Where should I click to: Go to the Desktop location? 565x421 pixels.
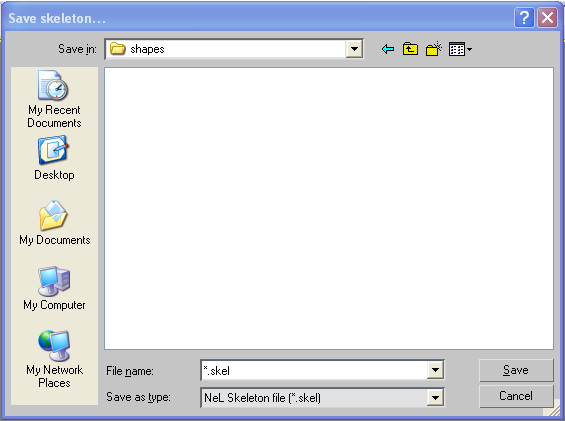(54, 158)
